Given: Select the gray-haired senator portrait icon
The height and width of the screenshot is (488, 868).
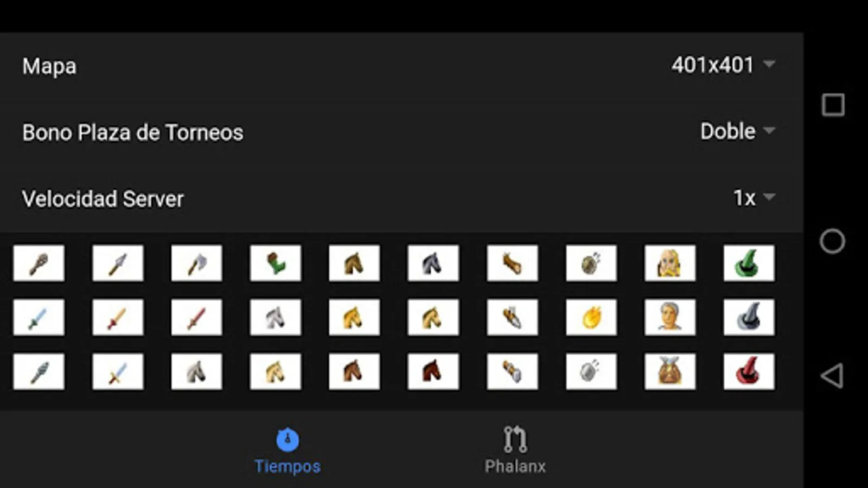Looking at the screenshot, I should point(670,317).
